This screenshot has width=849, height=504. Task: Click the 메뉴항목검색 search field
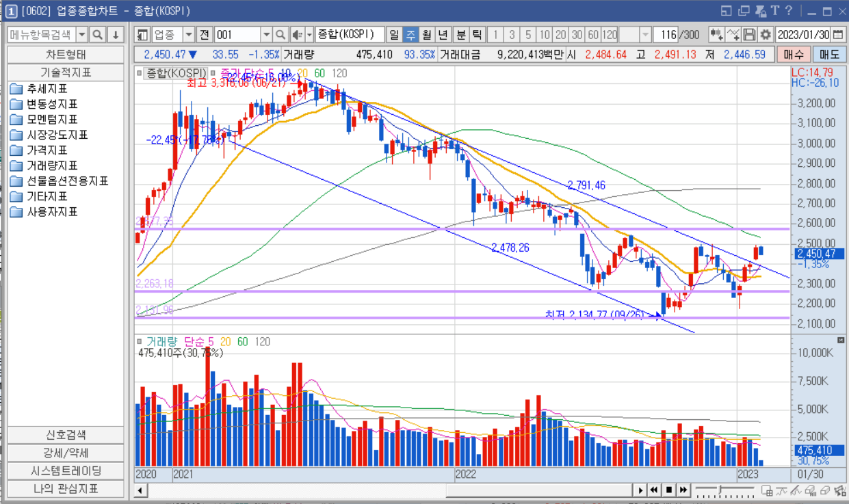point(42,35)
